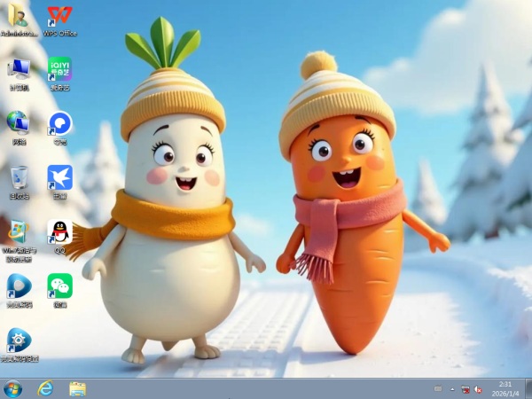
Task: Select the Network globe desktop icon
Action: click(19, 123)
